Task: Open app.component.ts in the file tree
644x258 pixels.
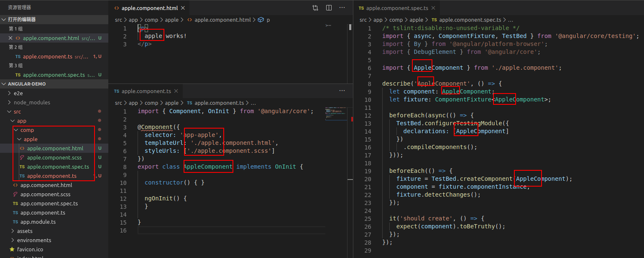Action: tap(54, 212)
